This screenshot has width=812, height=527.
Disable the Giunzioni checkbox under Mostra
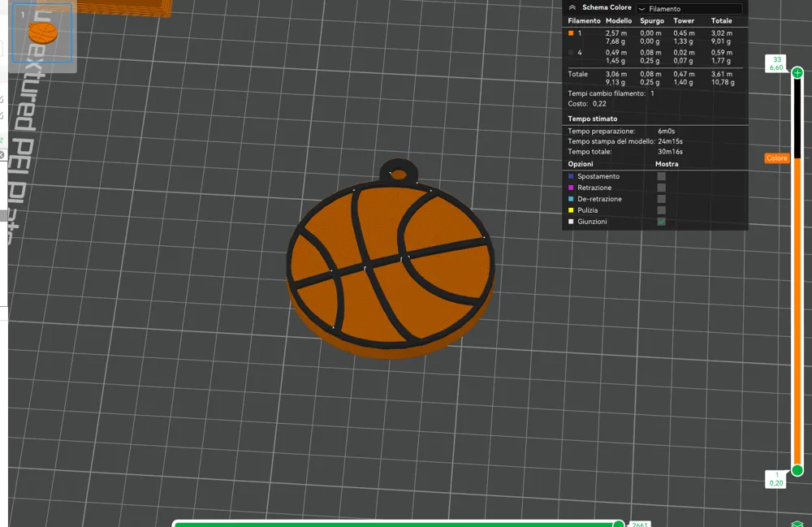click(661, 221)
